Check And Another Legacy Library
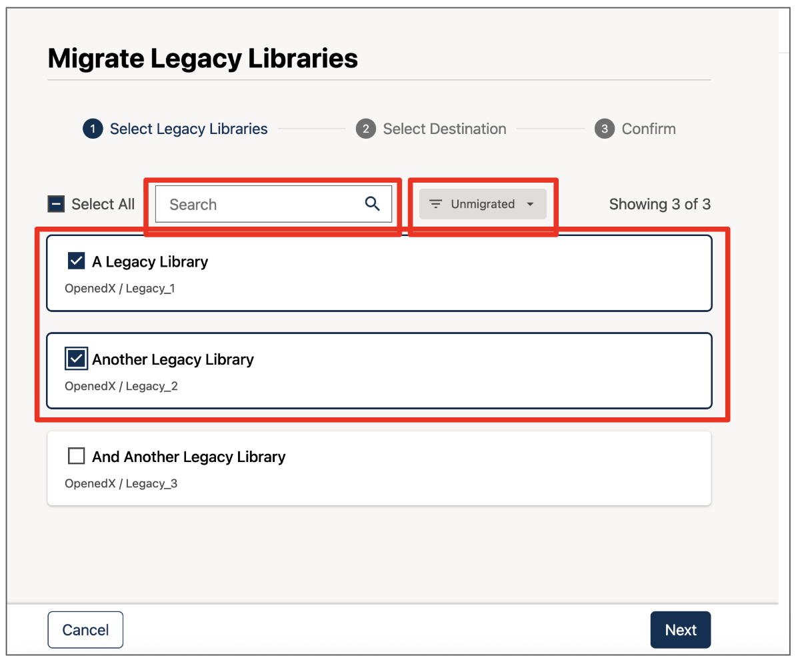804x672 pixels. tap(76, 456)
